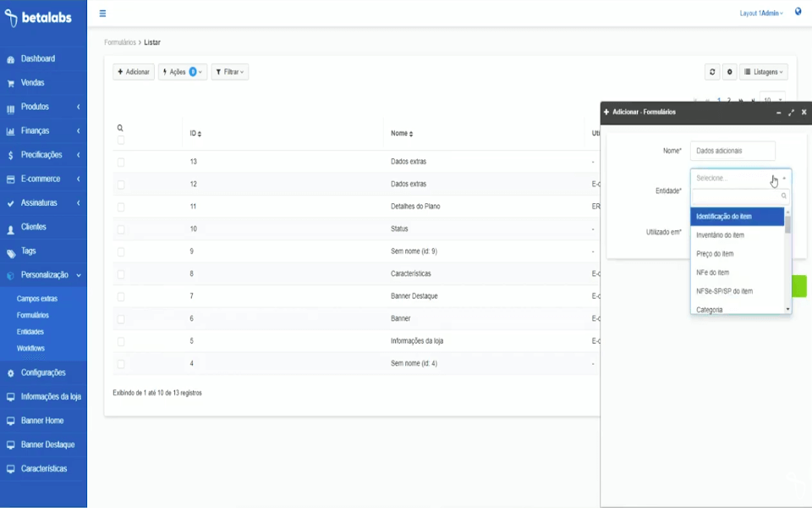
Task: Check the Características row checkbox
Action: [121, 274]
